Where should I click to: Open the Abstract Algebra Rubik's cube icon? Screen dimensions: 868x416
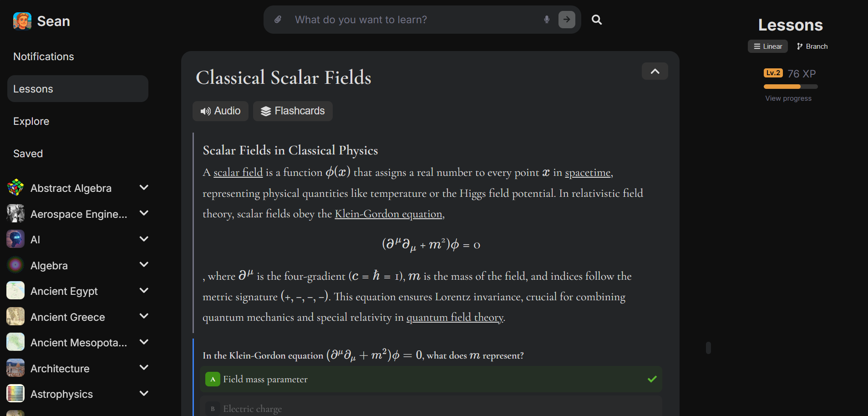pos(15,188)
